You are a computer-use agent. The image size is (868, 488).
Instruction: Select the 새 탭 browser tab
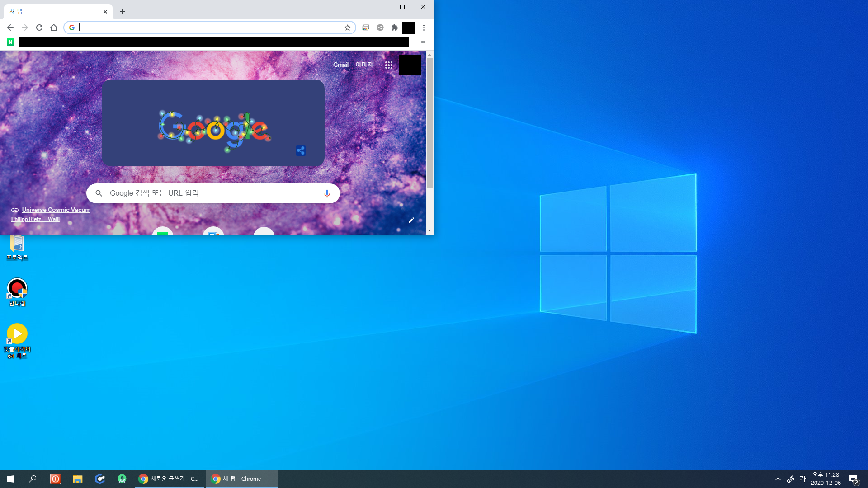coord(58,12)
